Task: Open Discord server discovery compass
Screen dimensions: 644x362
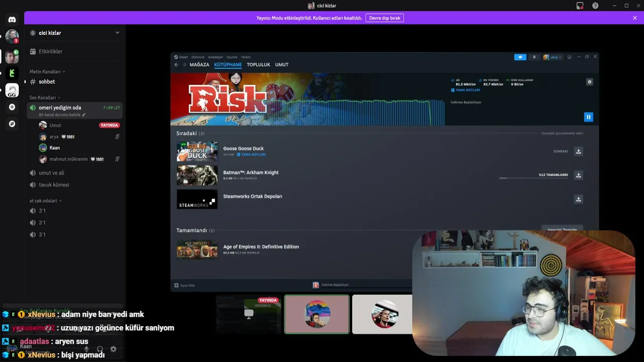Action: 12,124
